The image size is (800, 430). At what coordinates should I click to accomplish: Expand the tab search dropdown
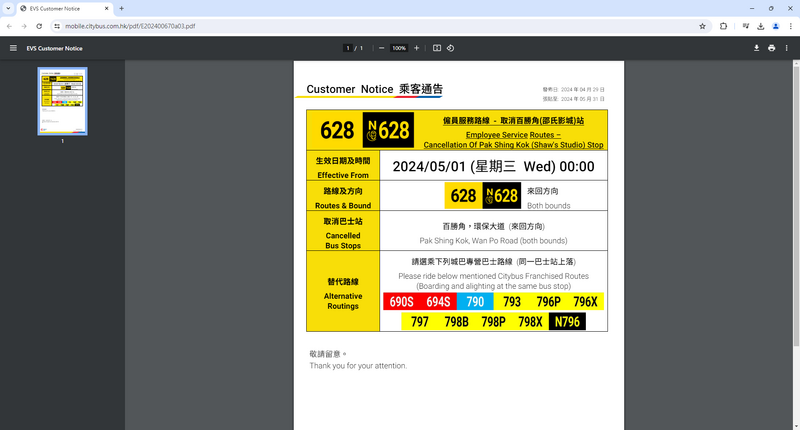coord(8,8)
